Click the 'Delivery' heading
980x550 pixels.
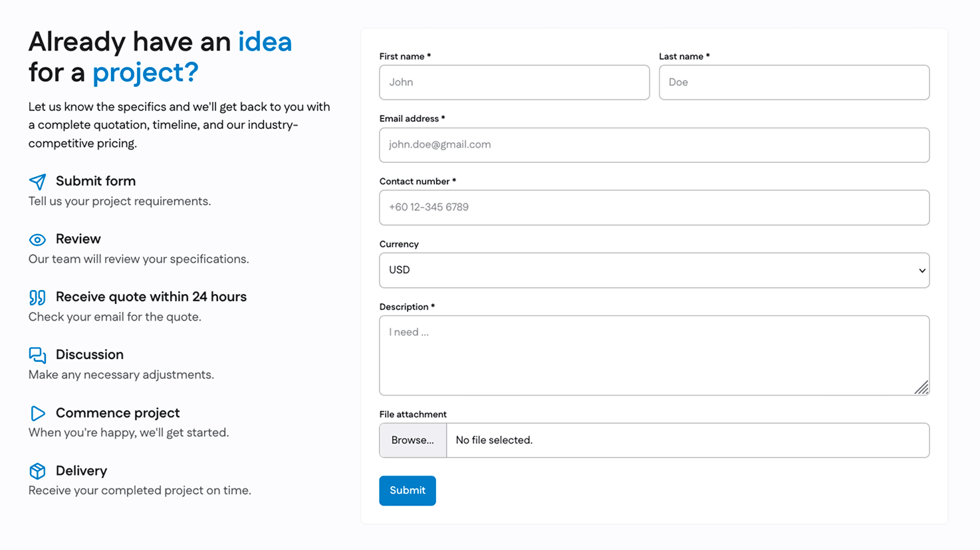pos(81,471)
